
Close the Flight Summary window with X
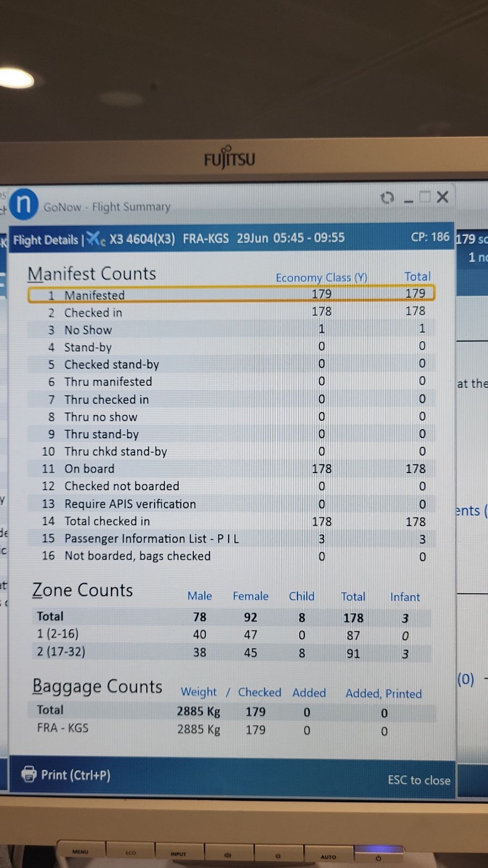click(443, 197)
